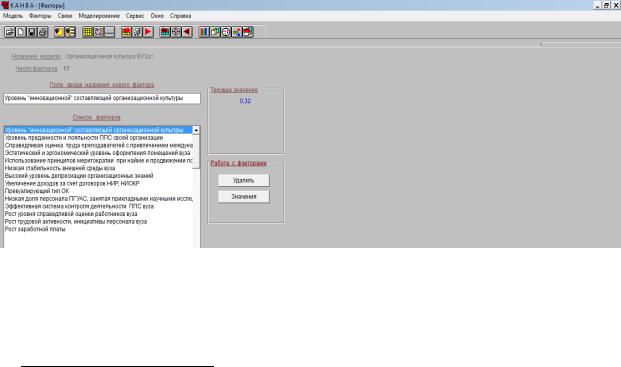The width and height of the screenshot is (621, 367).
Task: Open the Окно menu
Action: (x=157, y=16)
